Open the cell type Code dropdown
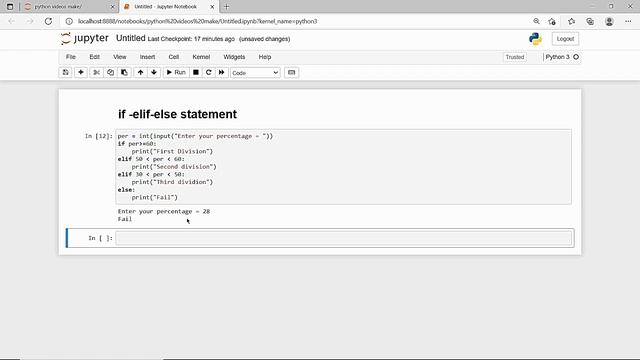This screenshot has width=640, height=360. (255, 73)
